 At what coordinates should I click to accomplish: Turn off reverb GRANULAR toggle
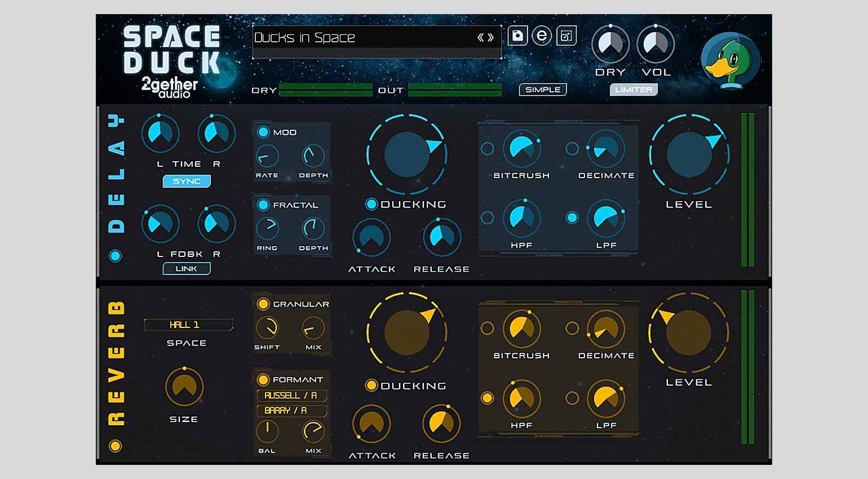(x=263, y=304)
